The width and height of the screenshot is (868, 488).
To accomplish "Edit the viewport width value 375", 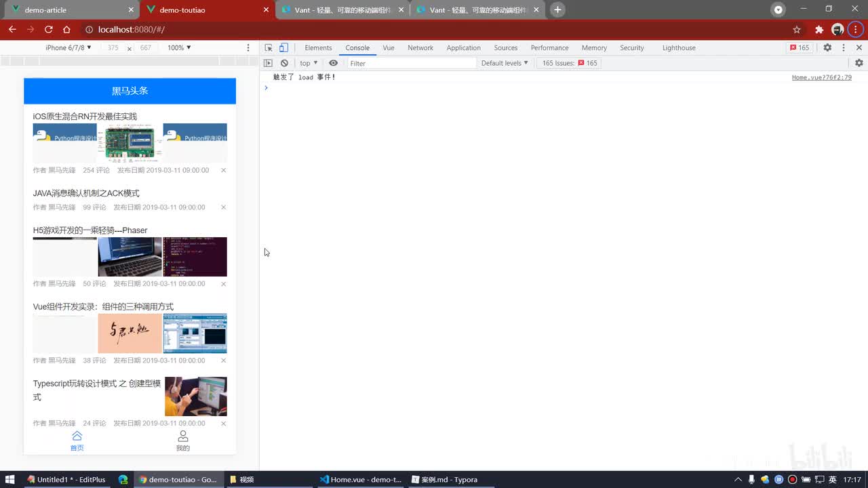I will point(113,47).
